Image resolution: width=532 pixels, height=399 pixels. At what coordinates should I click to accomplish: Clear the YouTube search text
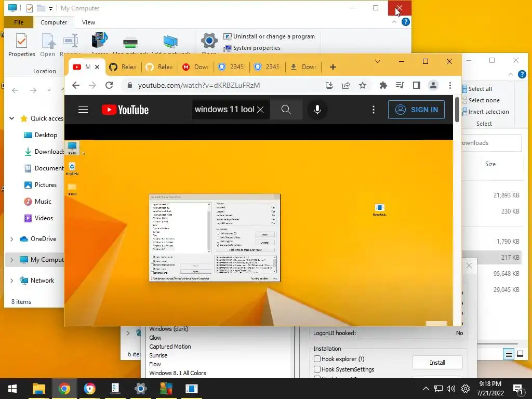(260, 110)
